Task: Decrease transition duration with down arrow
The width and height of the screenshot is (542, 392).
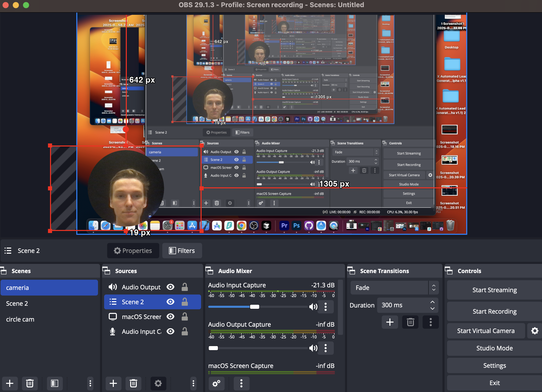Action: pyautogui.click(x=433, y=309)
